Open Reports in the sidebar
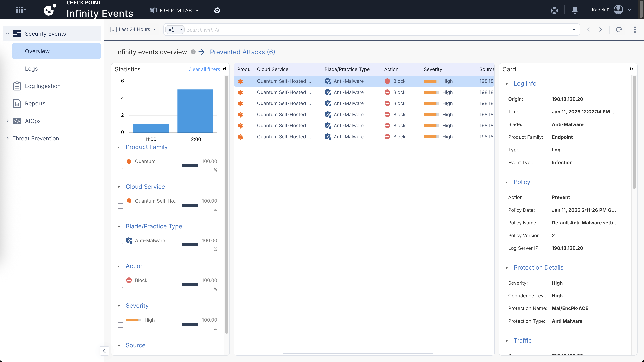This screenshot has width=644, height=362. point(35,103)
